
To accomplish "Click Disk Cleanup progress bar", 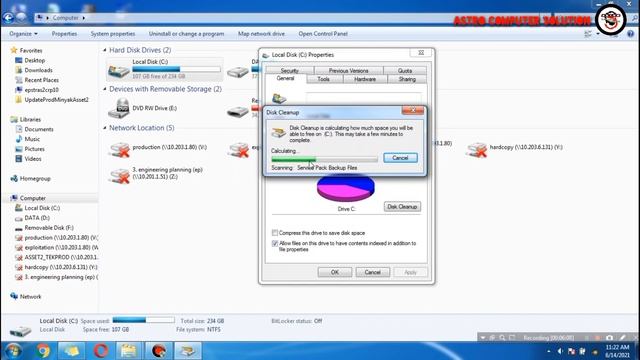I will (324, 160).
